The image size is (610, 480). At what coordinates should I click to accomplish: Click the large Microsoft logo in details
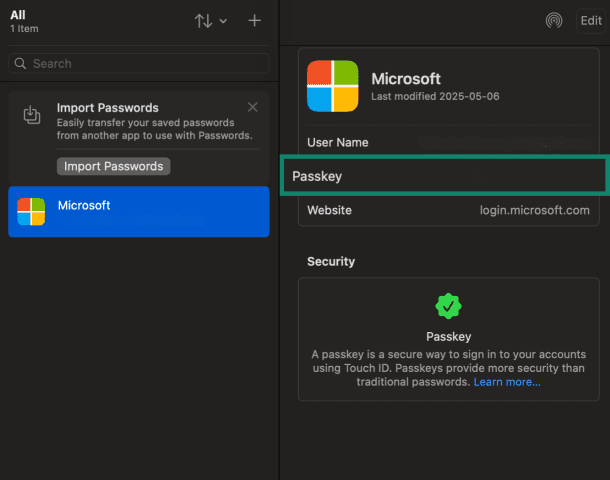coord(333,86)
